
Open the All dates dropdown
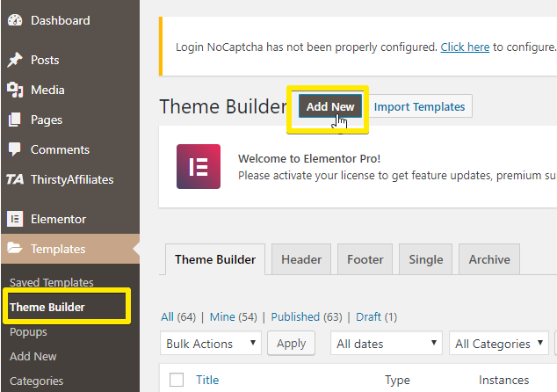coord(387,343)
